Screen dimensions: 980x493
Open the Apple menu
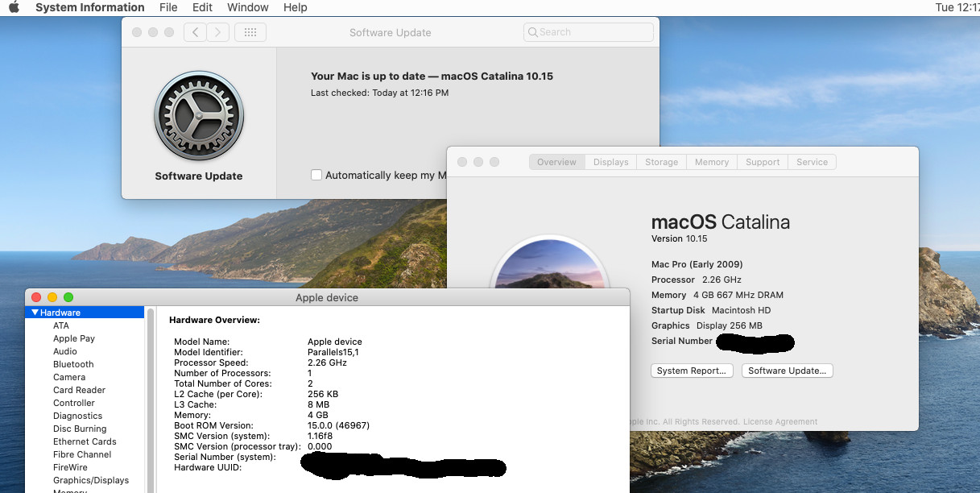(14, 7)
